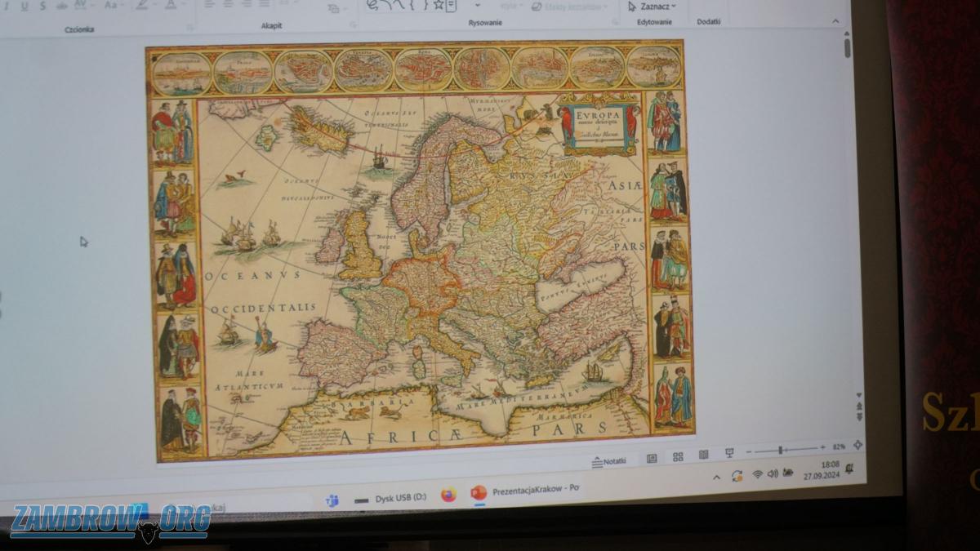Expand the shapes gallery dropdown
Viewport: 980px width, 551px height.
pos(477,6)
